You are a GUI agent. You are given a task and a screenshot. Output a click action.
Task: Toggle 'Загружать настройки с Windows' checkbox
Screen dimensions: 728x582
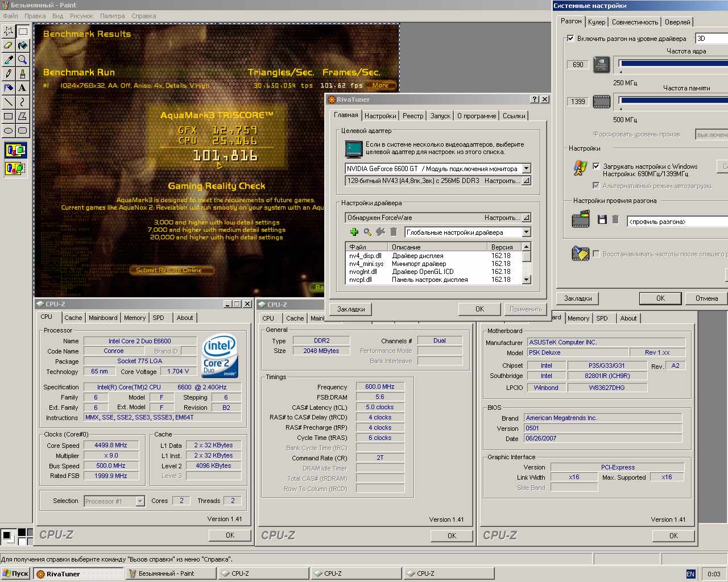pos(596,167)
